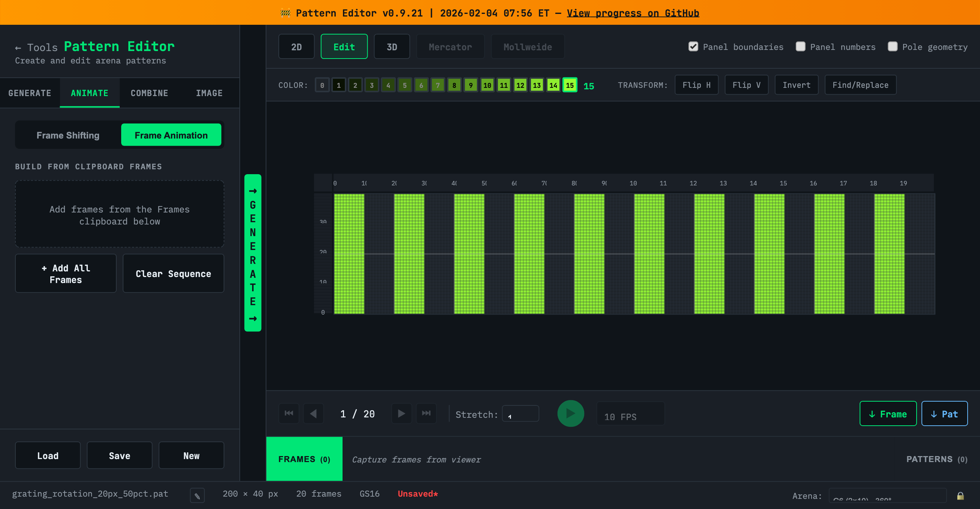
Task: Disable the Panel boundaries checkbox
Action: [x=693, y=47]
